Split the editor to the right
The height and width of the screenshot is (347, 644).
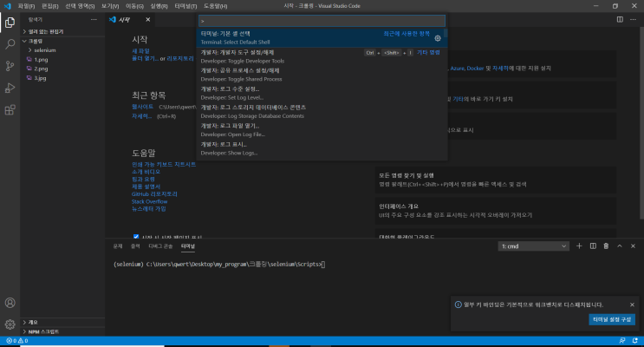coord(620,19)
